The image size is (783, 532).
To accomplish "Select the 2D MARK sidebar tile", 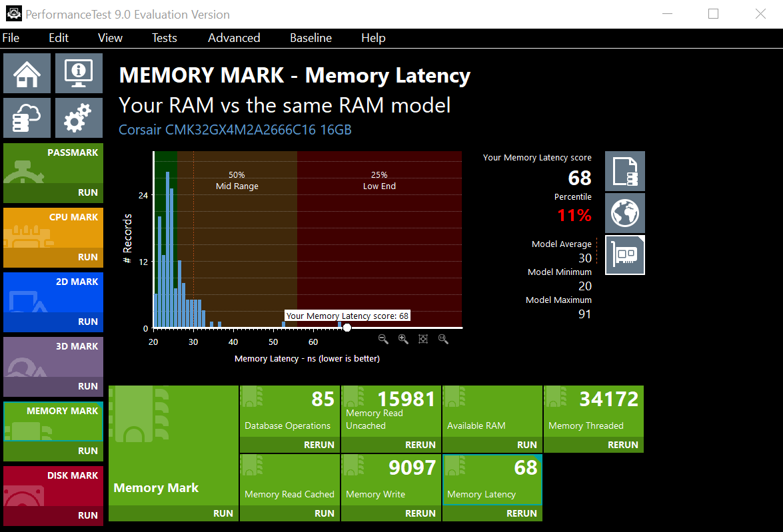I will tap(53, 292).
